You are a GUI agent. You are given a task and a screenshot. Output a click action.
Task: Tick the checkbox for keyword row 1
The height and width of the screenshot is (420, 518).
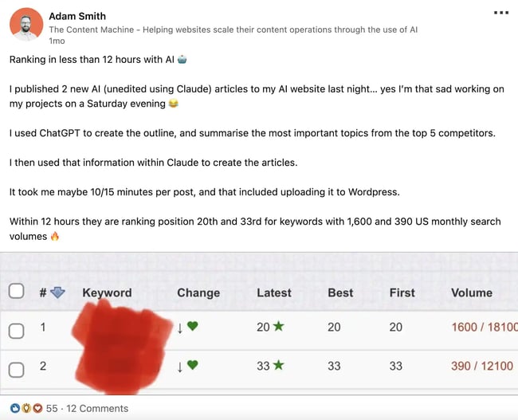[x=17, y=328]
